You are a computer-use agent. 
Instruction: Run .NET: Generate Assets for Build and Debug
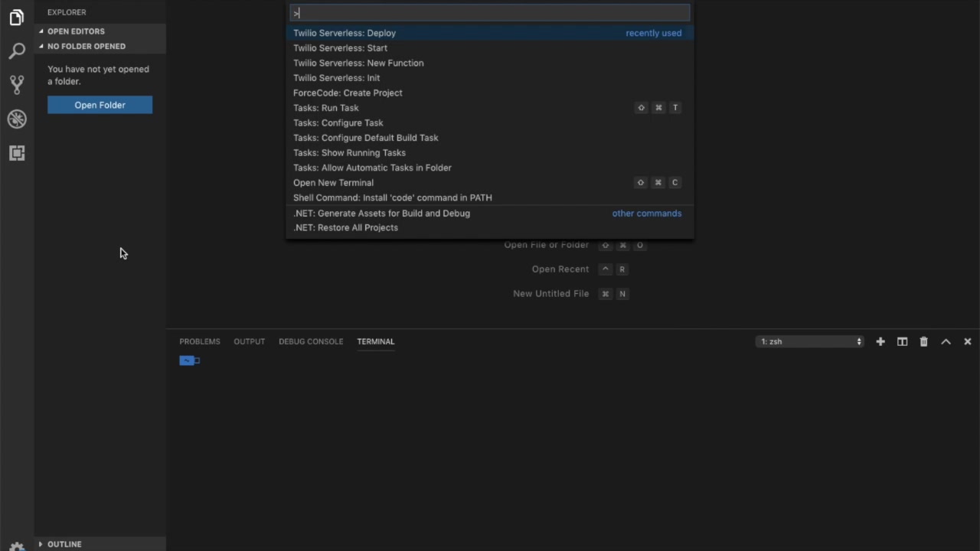490,214
